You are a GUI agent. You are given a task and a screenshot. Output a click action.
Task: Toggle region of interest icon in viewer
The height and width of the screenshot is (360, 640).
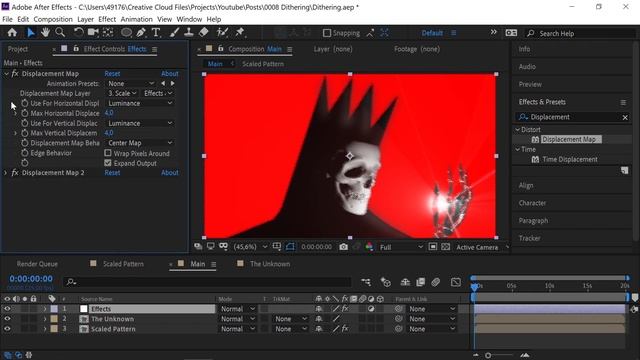coord(433,247)
